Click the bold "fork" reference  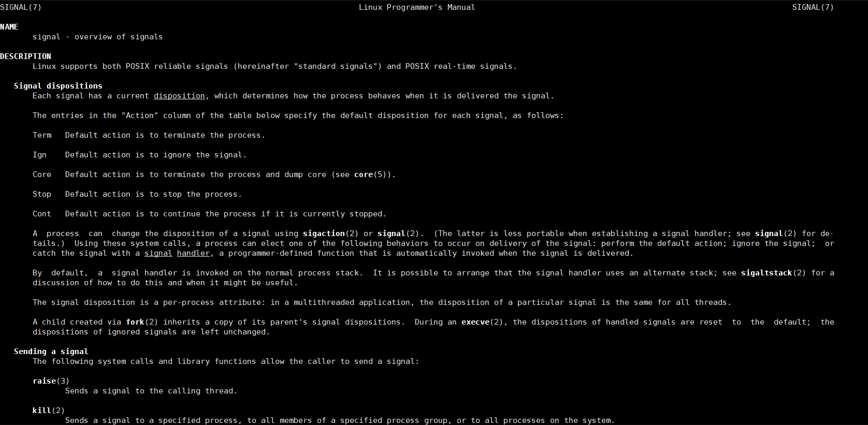point(135,322)
